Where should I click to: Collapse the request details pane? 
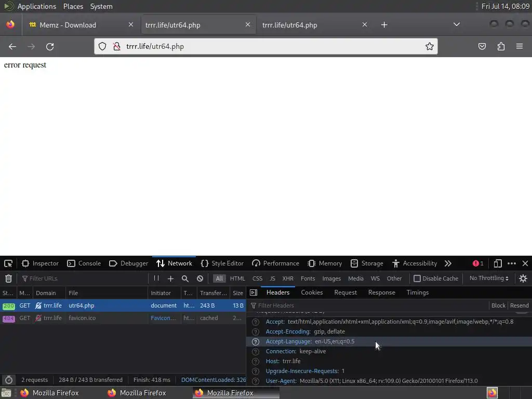pos(254,292)
